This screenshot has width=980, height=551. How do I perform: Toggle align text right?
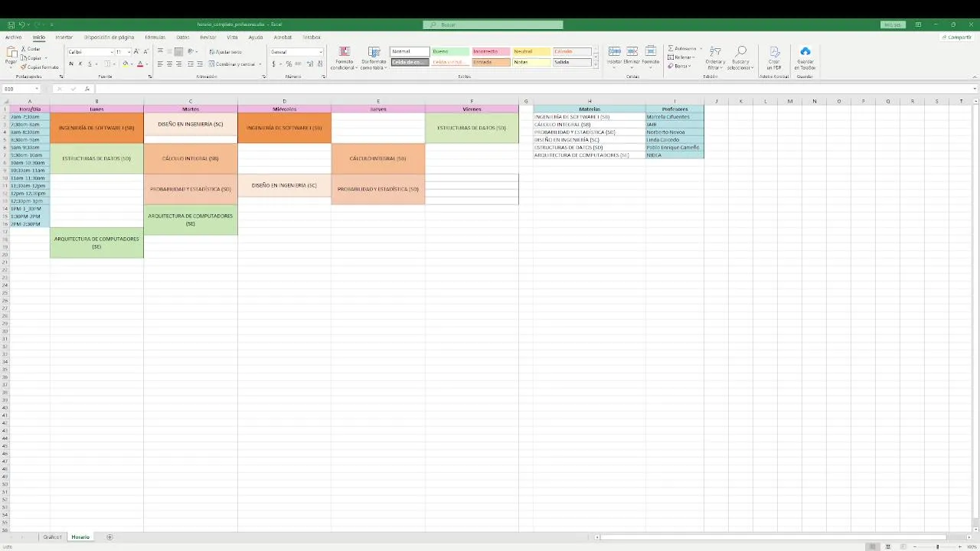coord(178,64)
